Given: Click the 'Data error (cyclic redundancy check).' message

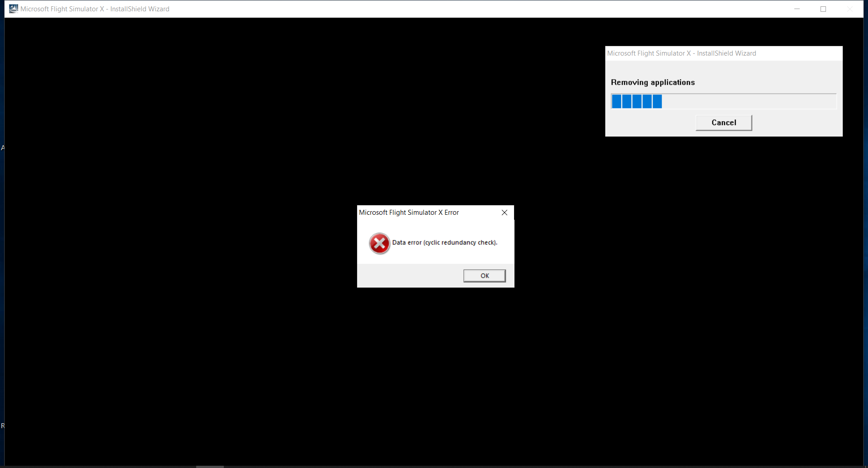Looking at the screenshot, I should pos(445,243).
